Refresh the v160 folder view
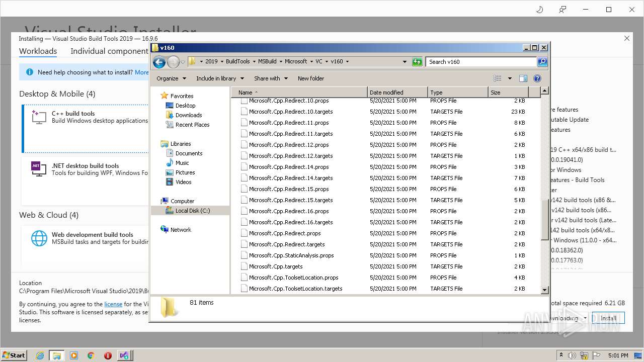The image size is (644, 362). pyautogui.click(x=417, y=62)
